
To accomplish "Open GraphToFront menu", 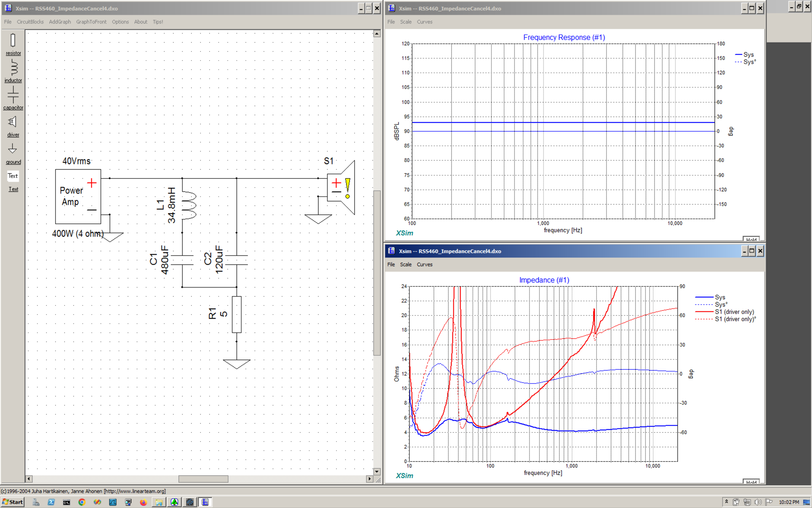I will [x=91, y=22].
